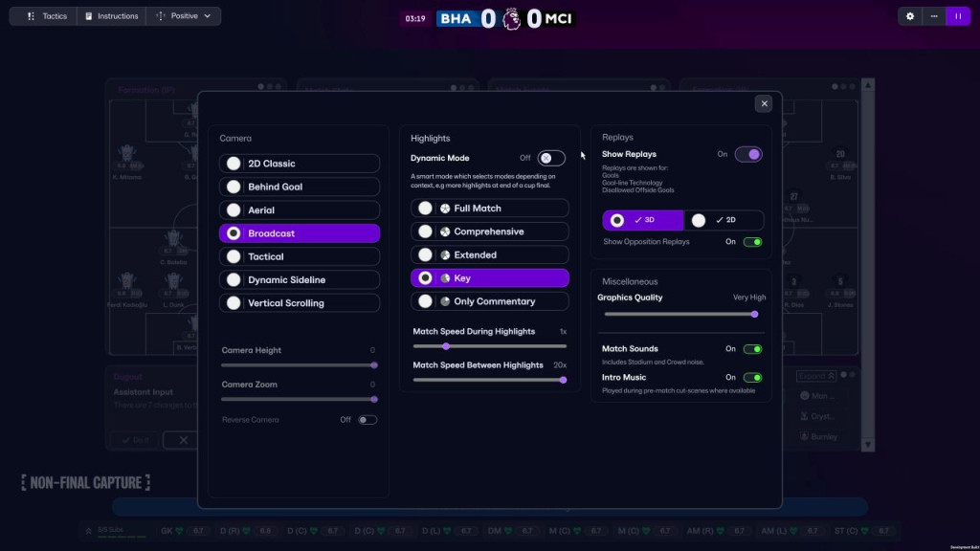Click the scrollbar down arrow on the right
Screen dimensions: 980x551
pos(867,443)
